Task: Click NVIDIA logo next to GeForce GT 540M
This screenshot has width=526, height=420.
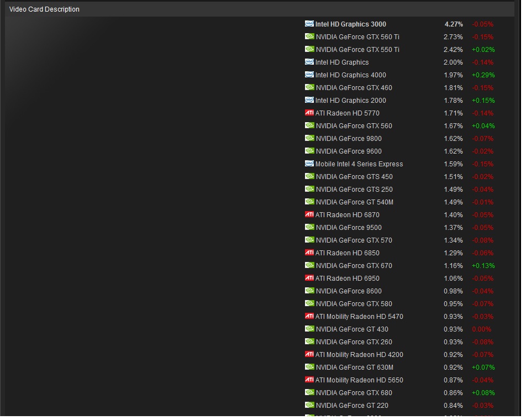Action: [309, 202]
